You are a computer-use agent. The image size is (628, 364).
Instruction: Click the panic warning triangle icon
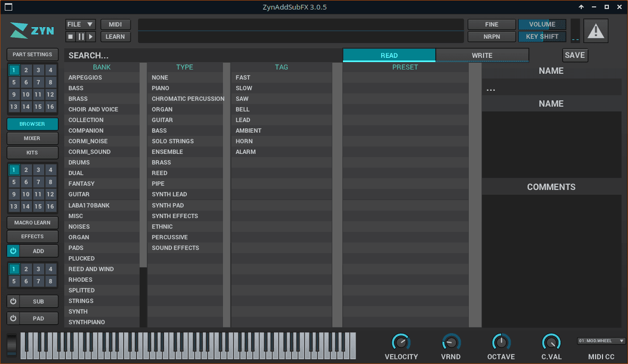click(x=596, y=31)
